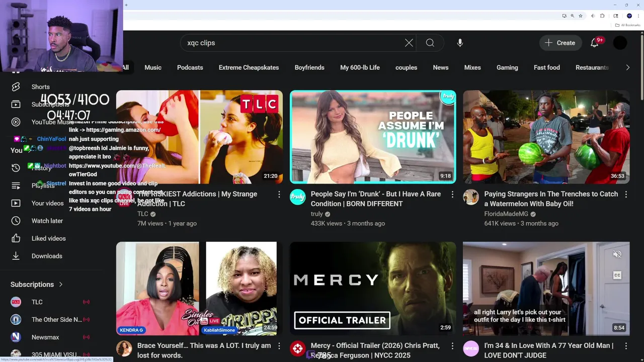The width and height of the screenshot is (644, 362).
Task: Open options menu for RISKIEST Addictions video
Action: click(x=279, y=194)
